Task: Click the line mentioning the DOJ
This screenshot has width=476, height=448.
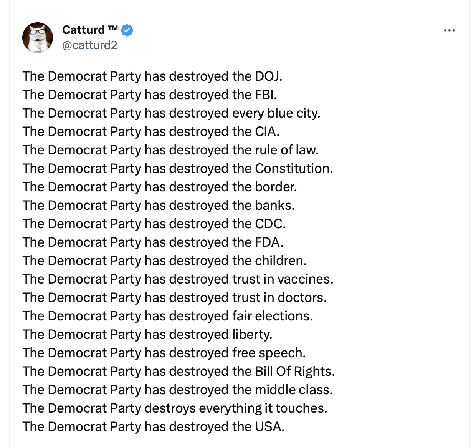Action: coord(152,76)
